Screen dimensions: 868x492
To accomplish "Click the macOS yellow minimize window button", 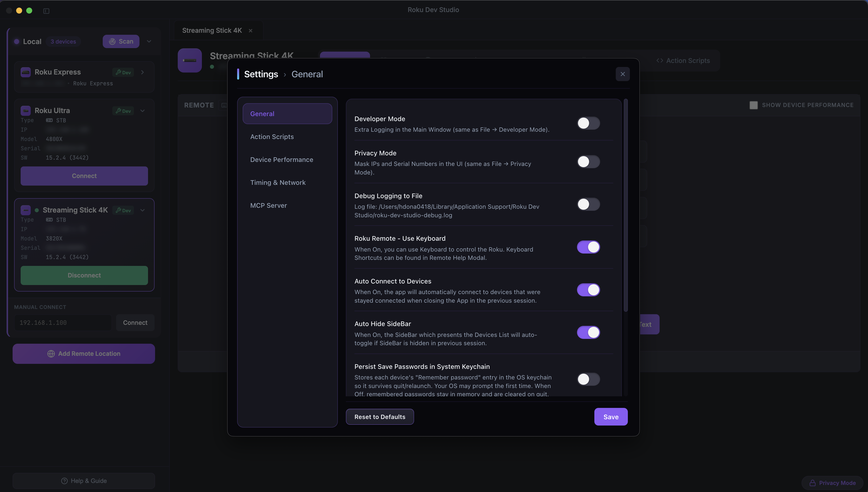I will pyautogui.click(x=19, y=11).
